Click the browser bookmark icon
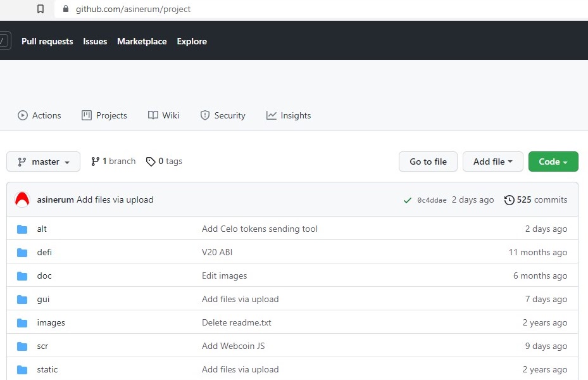Viewport: 588px width, 380px height. pyautogui.click(x=41, y=9)
